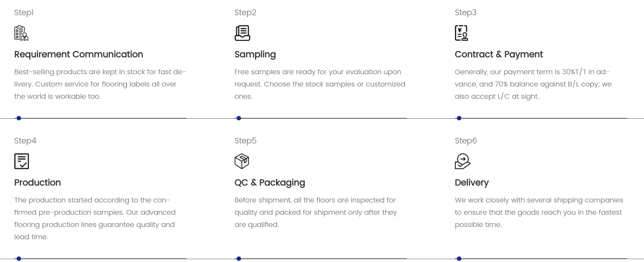Click the blue dot under Step1
This screenshot has height=262, width=644.
click(19, 118)
